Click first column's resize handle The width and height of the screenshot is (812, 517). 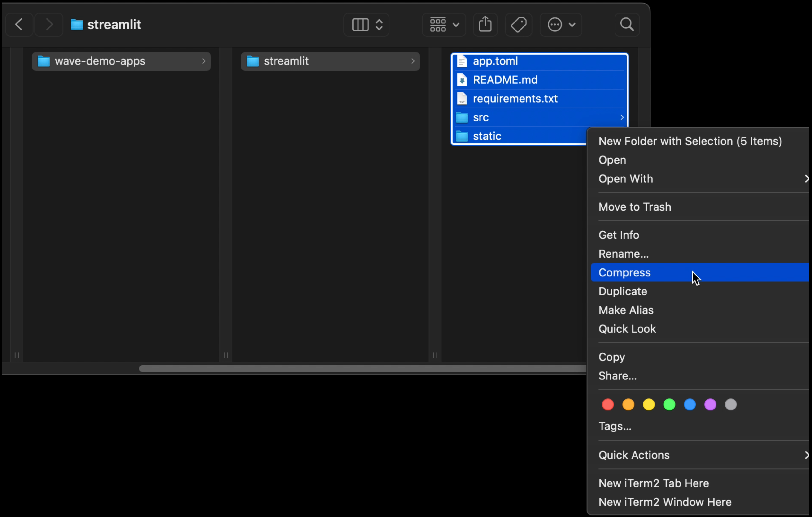(17, 355)
